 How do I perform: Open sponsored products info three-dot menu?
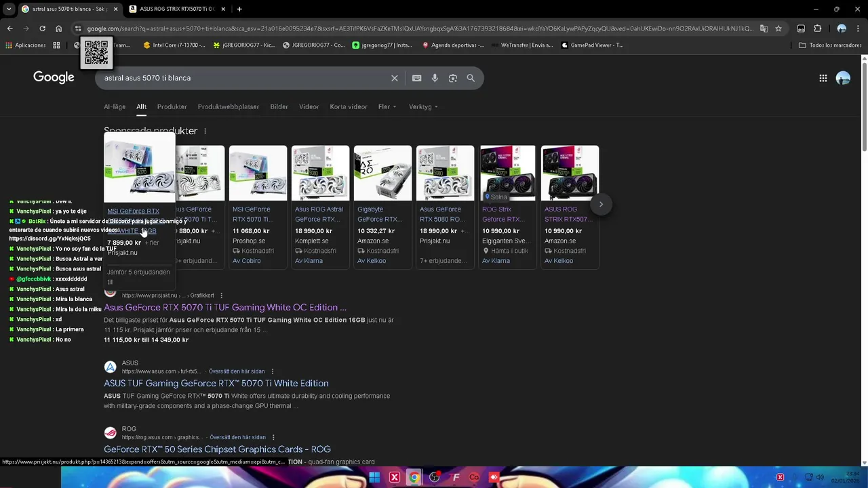(x=205, y=131)
